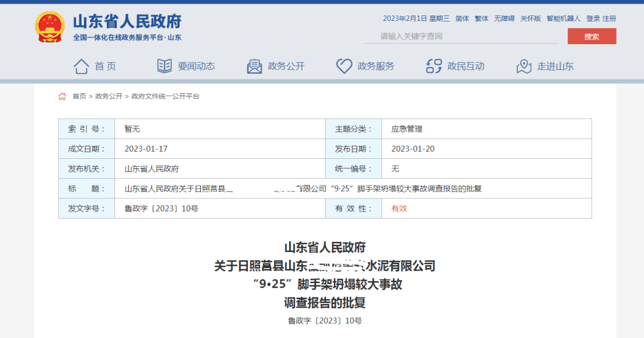Click the national emblem logo
Viewport: 644px width, 338px height.
(49, 27)
